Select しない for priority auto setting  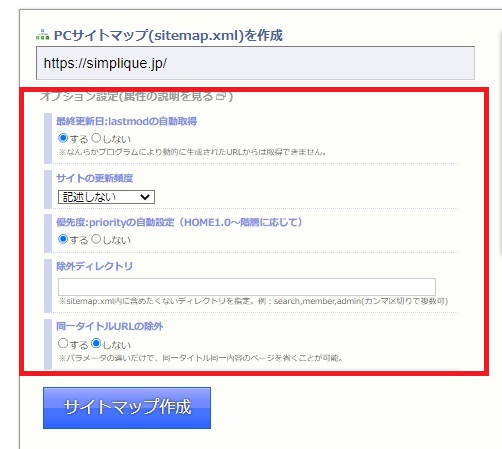pos(96,239)
